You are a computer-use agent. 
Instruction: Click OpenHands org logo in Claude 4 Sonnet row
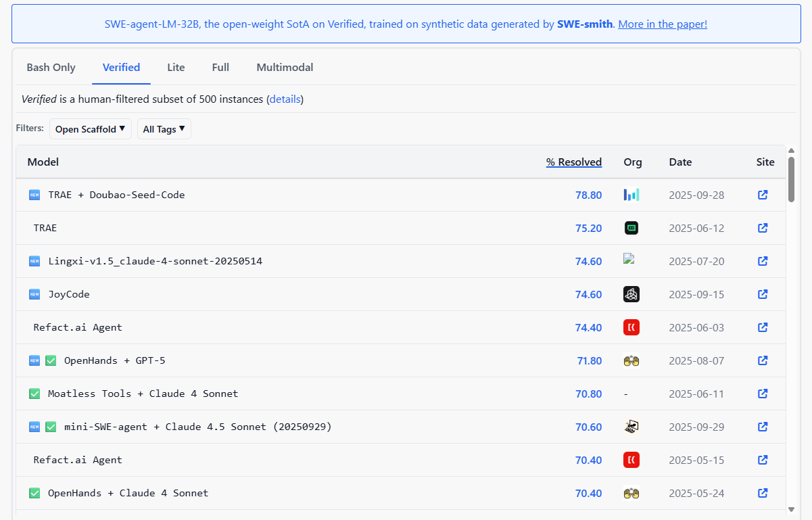631,494
